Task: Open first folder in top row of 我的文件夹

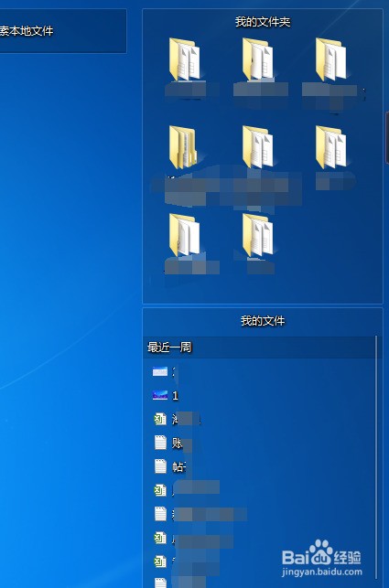Action: tap(184, 60)
